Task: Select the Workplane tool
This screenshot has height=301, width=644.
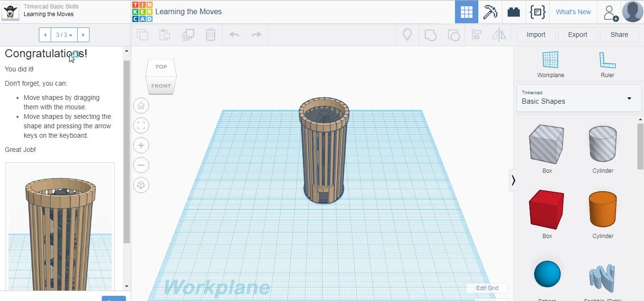Action: pyautogui.click(x=550, y=64)
